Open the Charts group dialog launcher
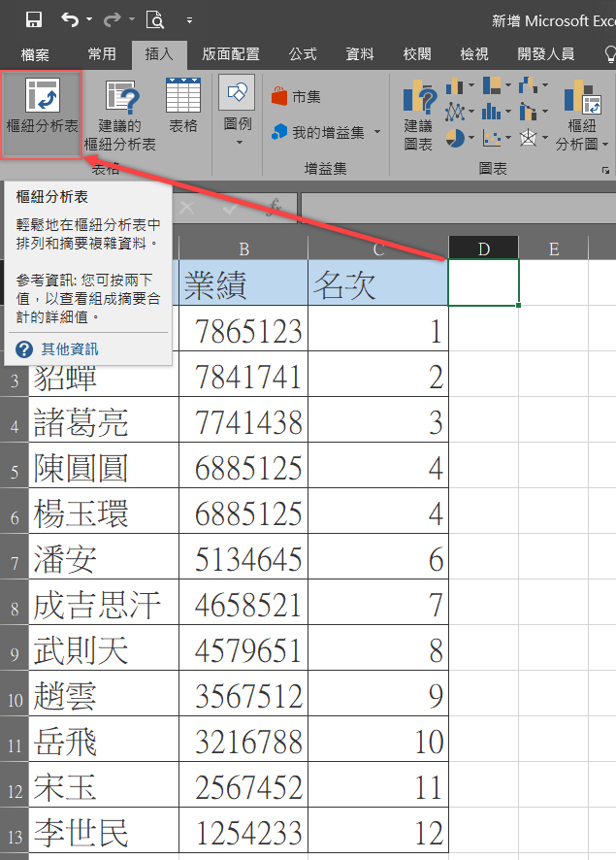616x860 pixels. click(605, 170)
